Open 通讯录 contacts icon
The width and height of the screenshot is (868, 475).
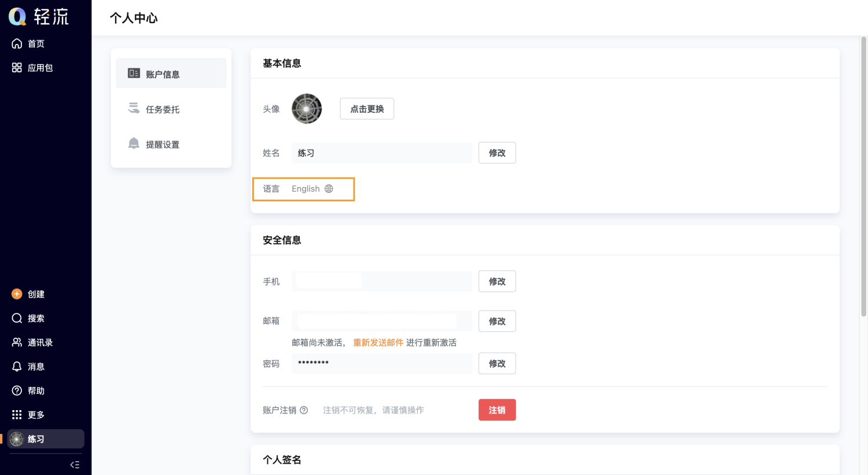[x=17, y=342]
